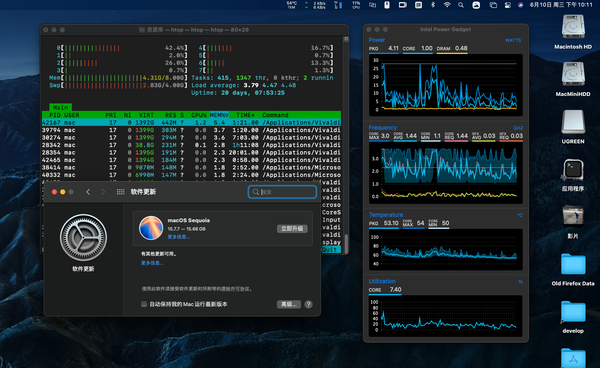Viewport: 600px width, 368px height.
Task: Launch Siri from the menu bar
Action: click(x=520, y=5)
